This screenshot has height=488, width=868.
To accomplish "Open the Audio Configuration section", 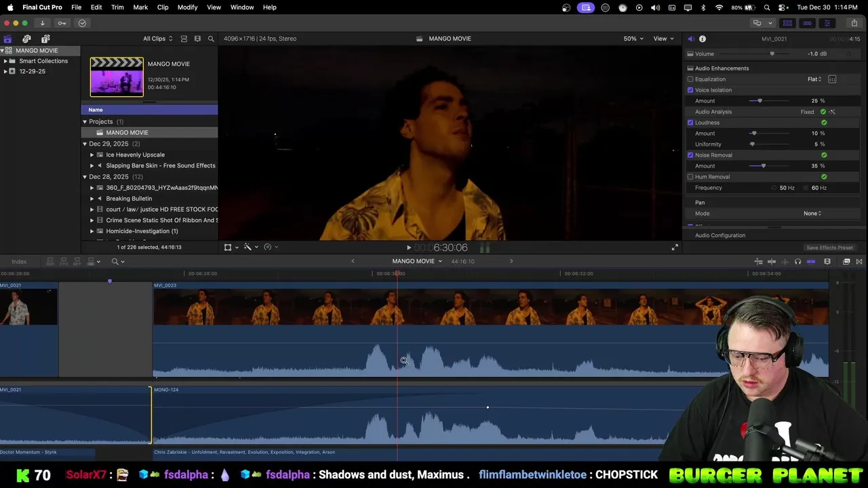I will [720, 235].
